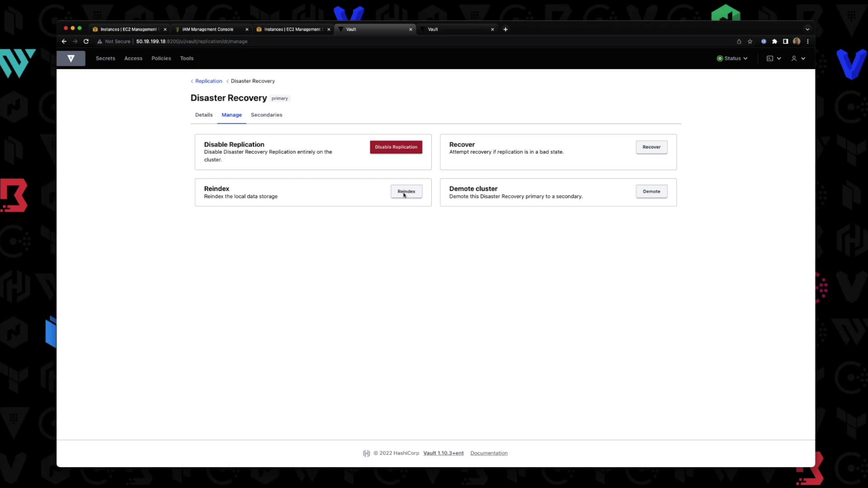The width and height of the screenshot is (868, 488).
Task: Open the Policies menu item
Action: pos(161,58)
